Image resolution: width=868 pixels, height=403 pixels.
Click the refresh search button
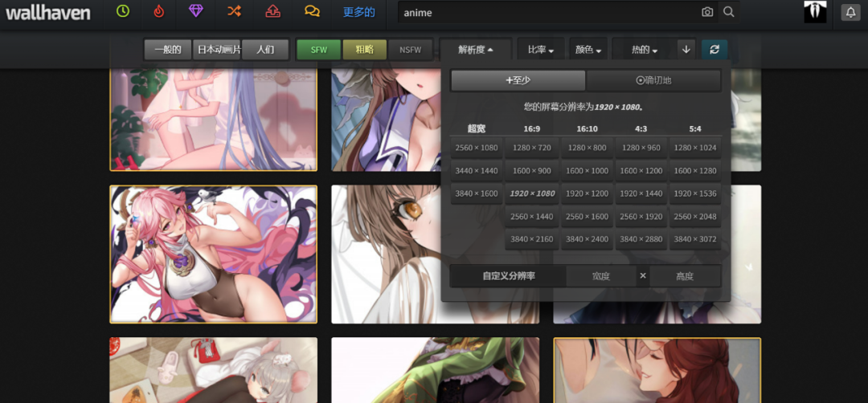point(714,50)
